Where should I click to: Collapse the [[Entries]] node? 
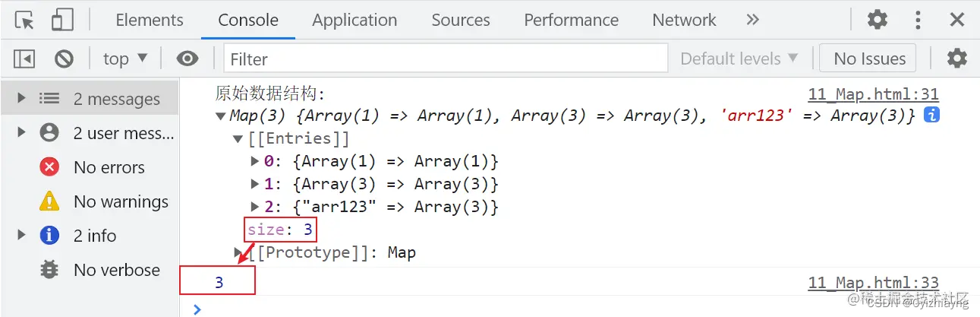point(238,139)
